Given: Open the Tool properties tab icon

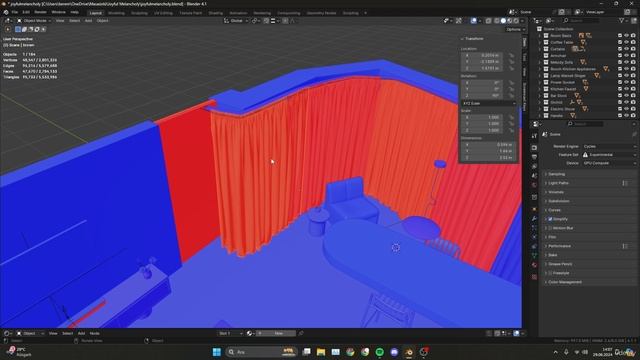Looking at the screenshot, I should pyautogui.click(x=534, y=136).
